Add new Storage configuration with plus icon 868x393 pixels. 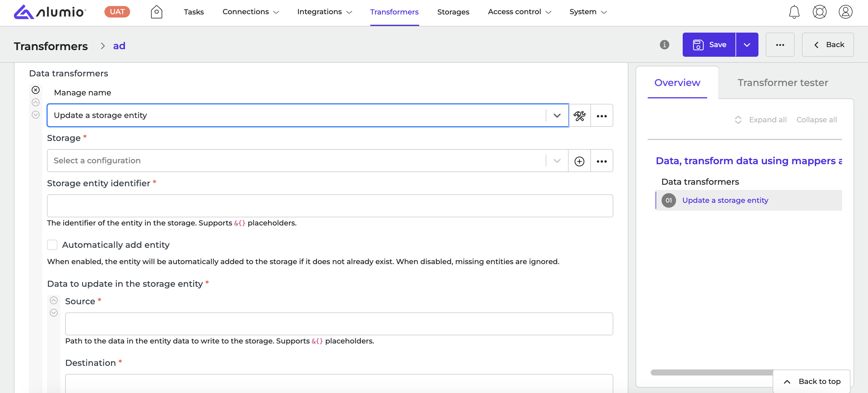[579, 161]
